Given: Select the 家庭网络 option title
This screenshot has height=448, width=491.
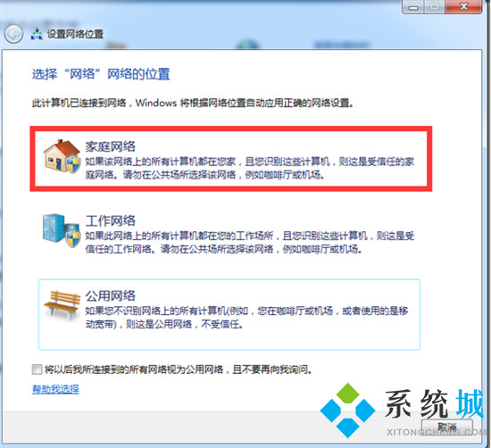Looking at the screenshot, I should pos(110,146).
